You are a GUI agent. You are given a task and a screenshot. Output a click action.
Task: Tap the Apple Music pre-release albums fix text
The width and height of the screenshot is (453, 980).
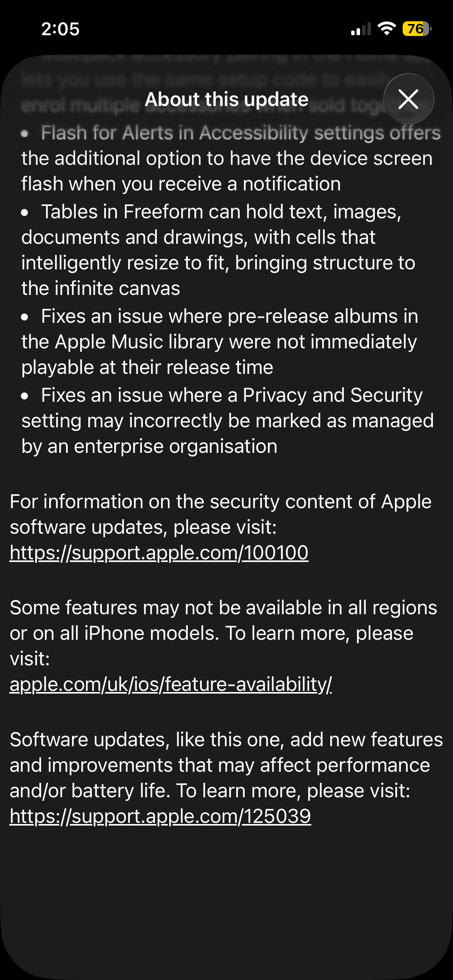click(x=220, y=342)
